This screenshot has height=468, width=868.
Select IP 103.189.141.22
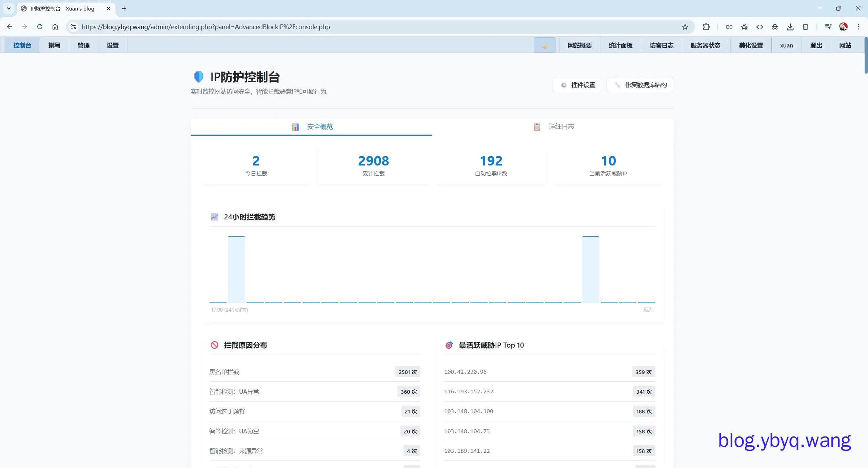coord(467,451)
